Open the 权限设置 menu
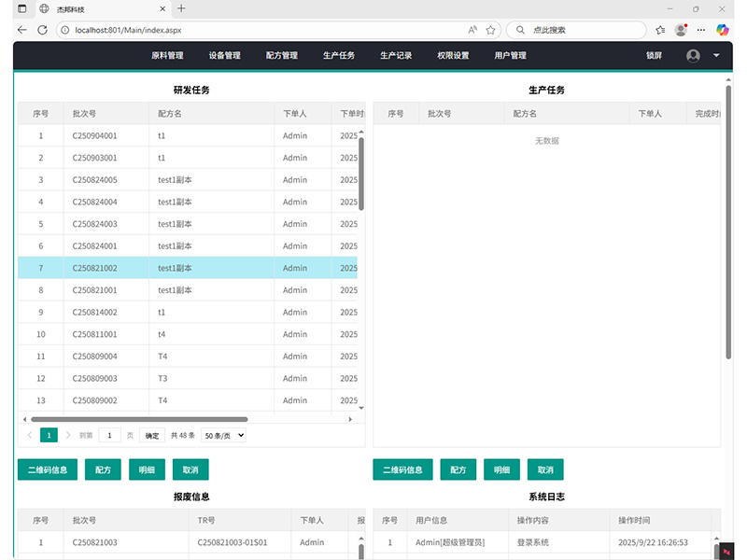Image resolution: width=747 pixels, height=560 pixels. [453, 56]
